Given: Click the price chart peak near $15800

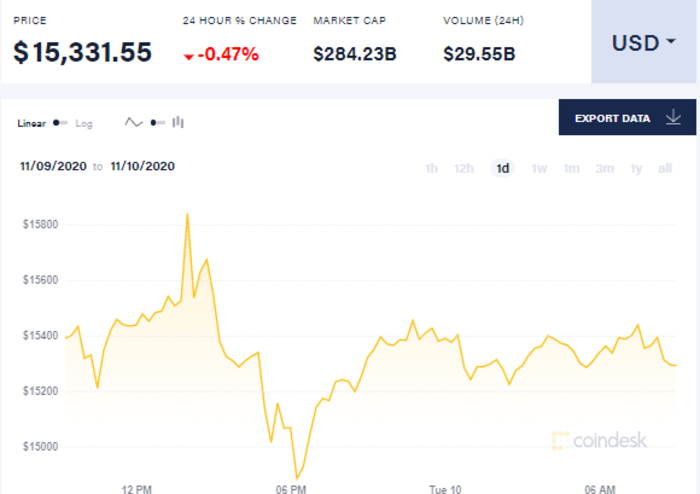Looking at the screenshot, I should 187,214.
